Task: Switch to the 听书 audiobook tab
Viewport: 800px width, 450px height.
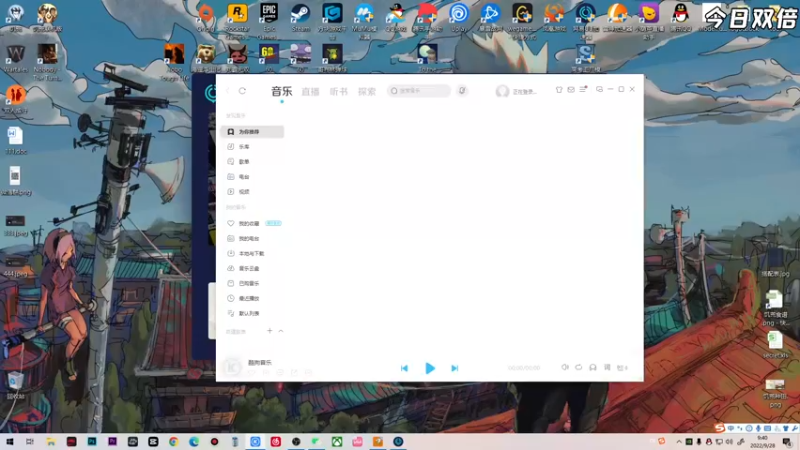Action: [x=338, y=91]
